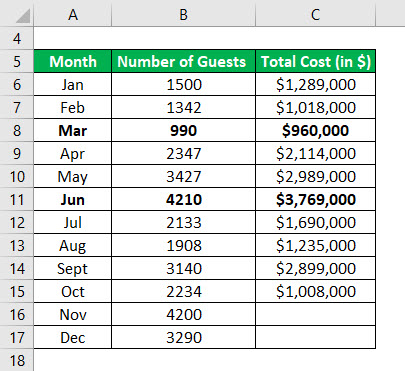The width and height of the screenshot is (405, 371).
Task: Select the cost cell $2,114,000
Action: point(315,153)
